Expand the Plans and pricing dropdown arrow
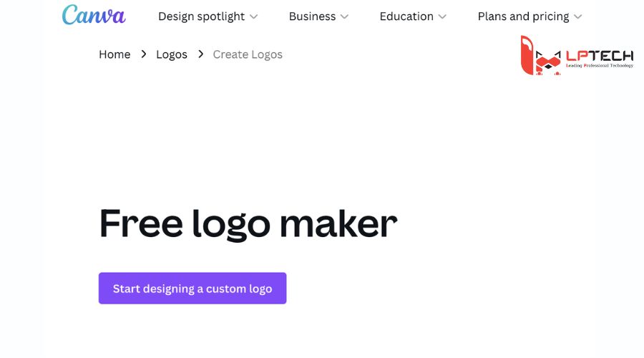Viewport: 644px width, 358px height. coord(578,16)
